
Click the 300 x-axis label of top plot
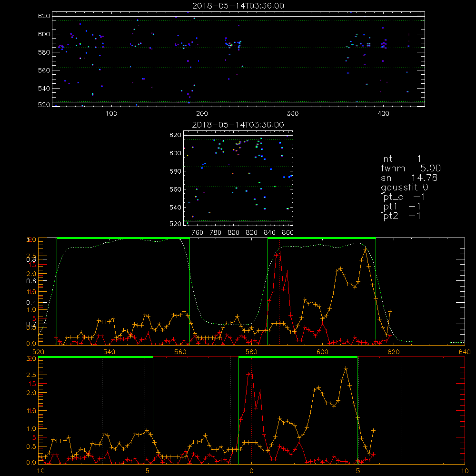point(293,113)
